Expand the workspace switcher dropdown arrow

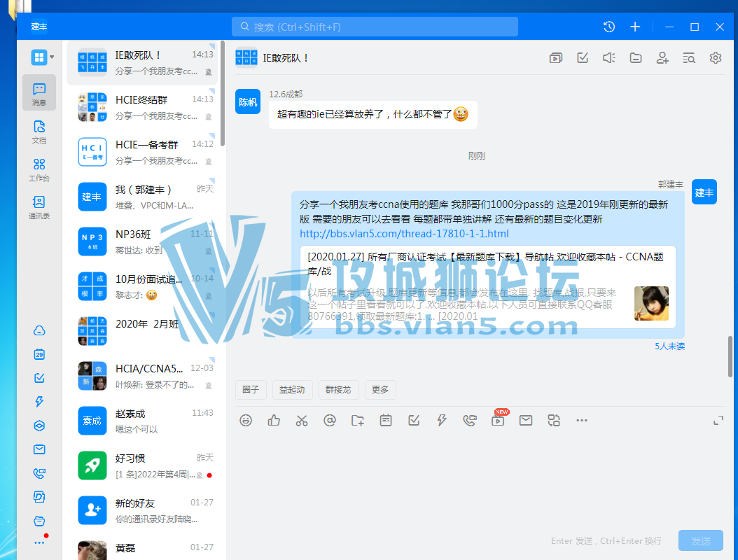pos(53,57)
